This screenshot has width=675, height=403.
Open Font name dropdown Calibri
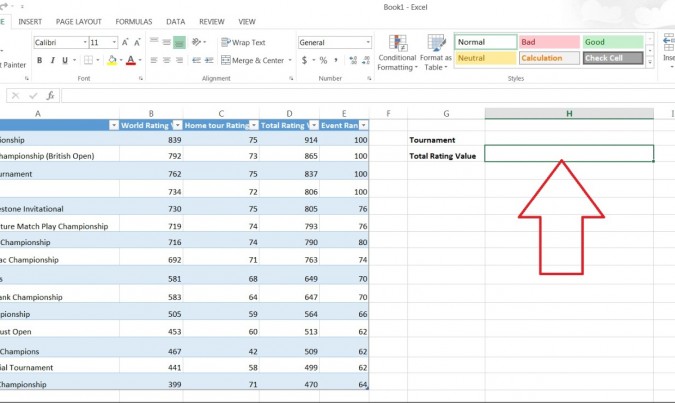pyautogui.click(x=85, y=42)
